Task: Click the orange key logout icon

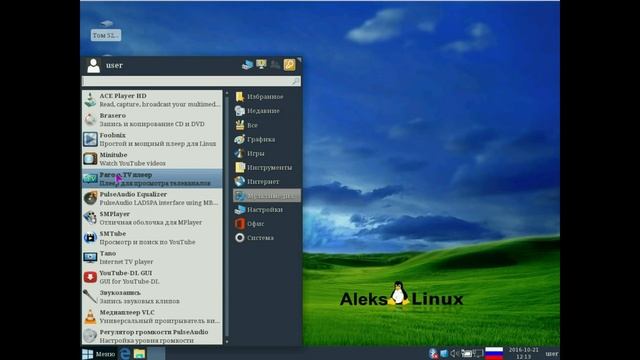Action: 289,65
